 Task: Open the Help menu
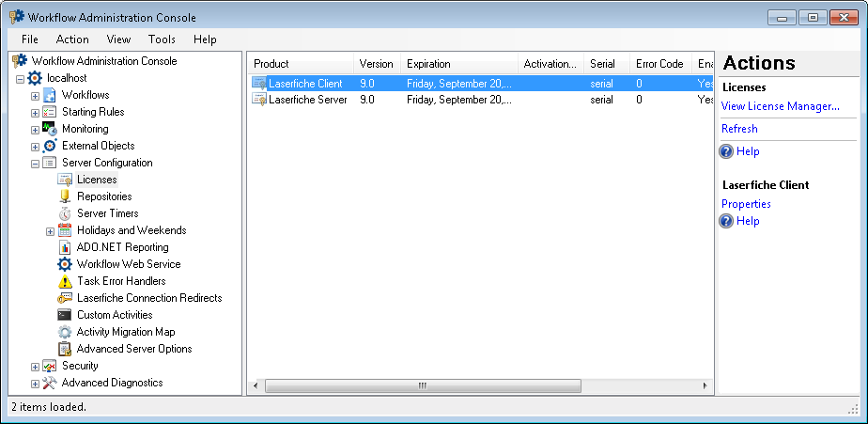[x=205, y=39]
